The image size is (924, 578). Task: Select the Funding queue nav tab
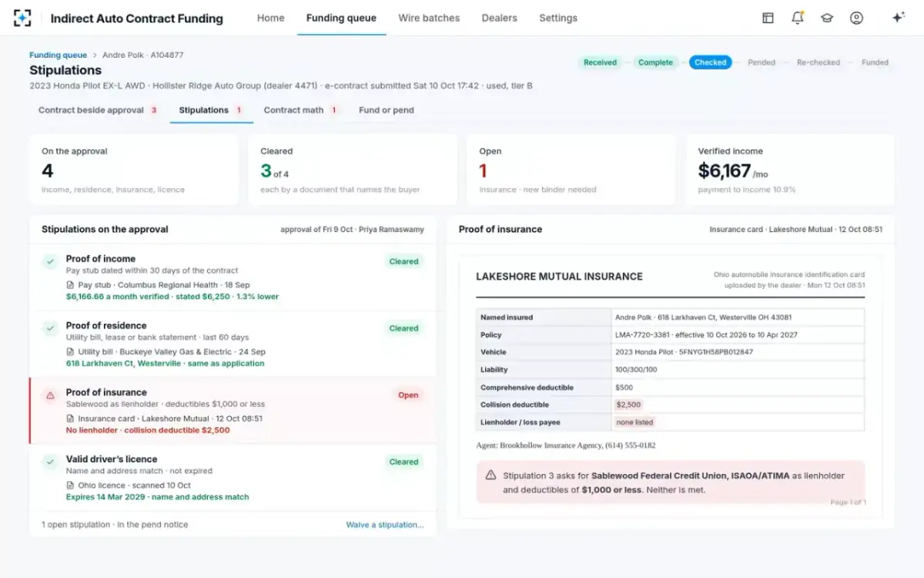341,18
